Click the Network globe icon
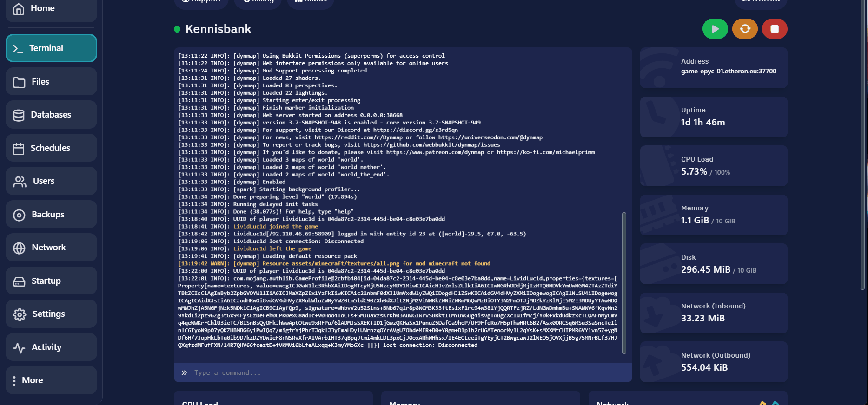Screen dimensions: 868x405 19,248
